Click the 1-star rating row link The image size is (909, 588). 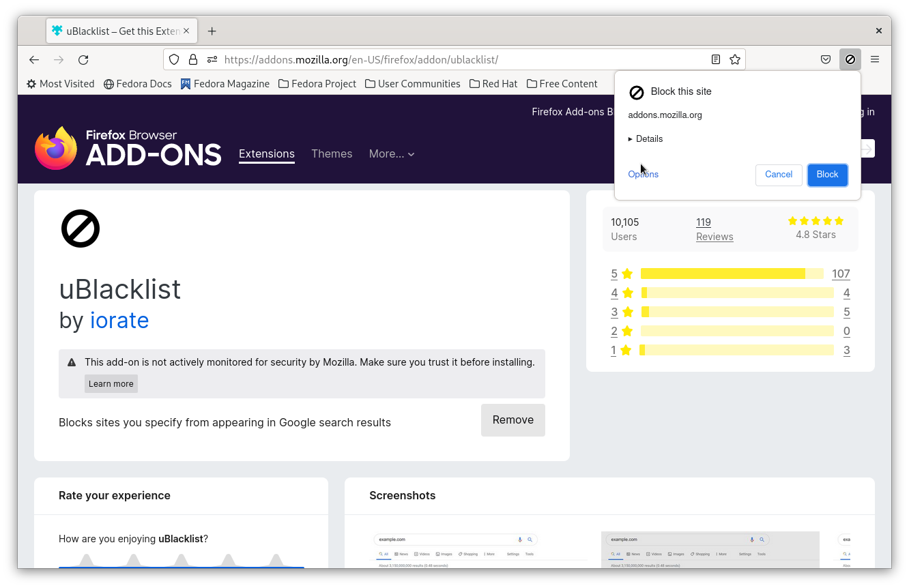pos(622,350)
